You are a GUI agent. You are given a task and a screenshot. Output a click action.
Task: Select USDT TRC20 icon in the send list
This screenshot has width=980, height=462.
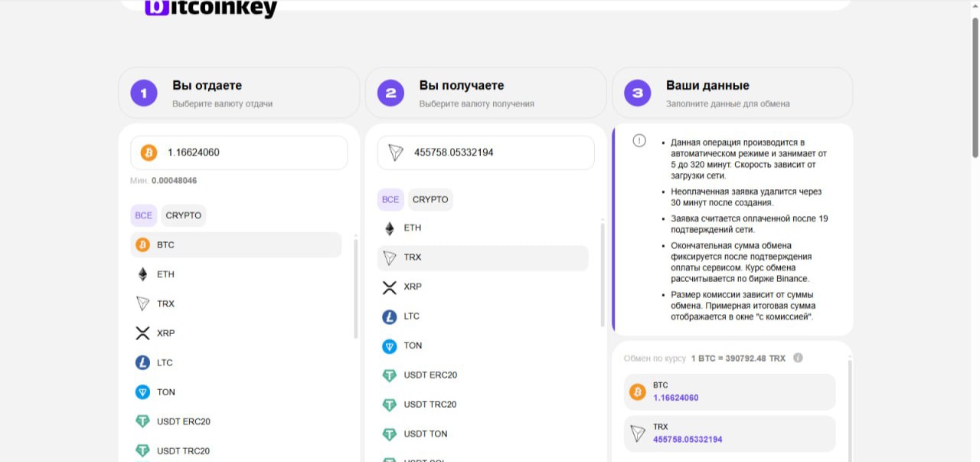click(x=142, y=451)
